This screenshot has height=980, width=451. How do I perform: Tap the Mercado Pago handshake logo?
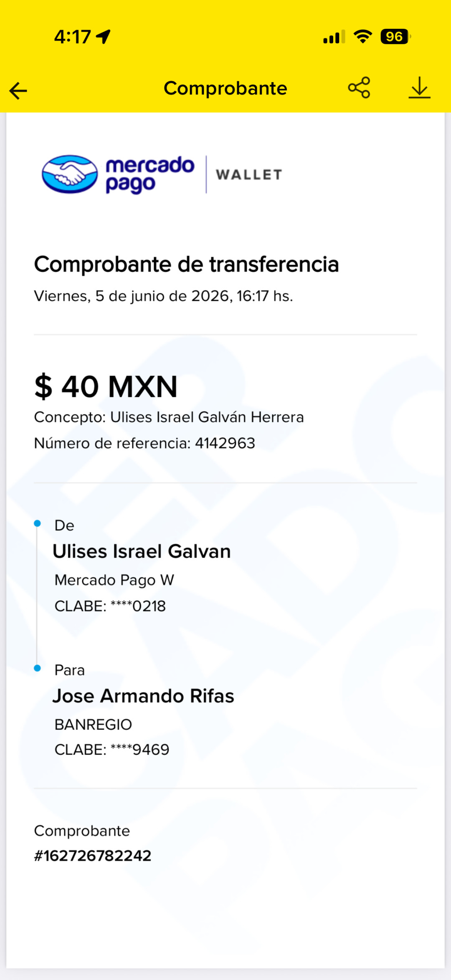pyautogui.click(x=70, y=174)
